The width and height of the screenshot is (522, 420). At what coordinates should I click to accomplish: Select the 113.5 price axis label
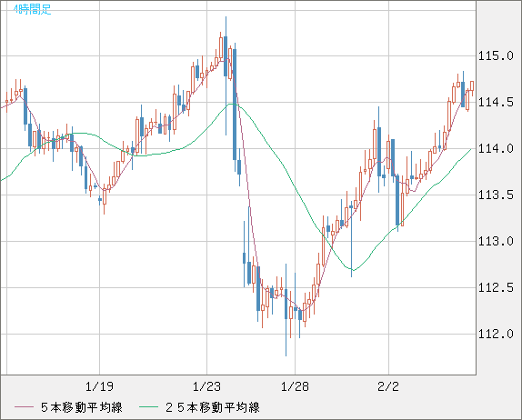(496, 195)
